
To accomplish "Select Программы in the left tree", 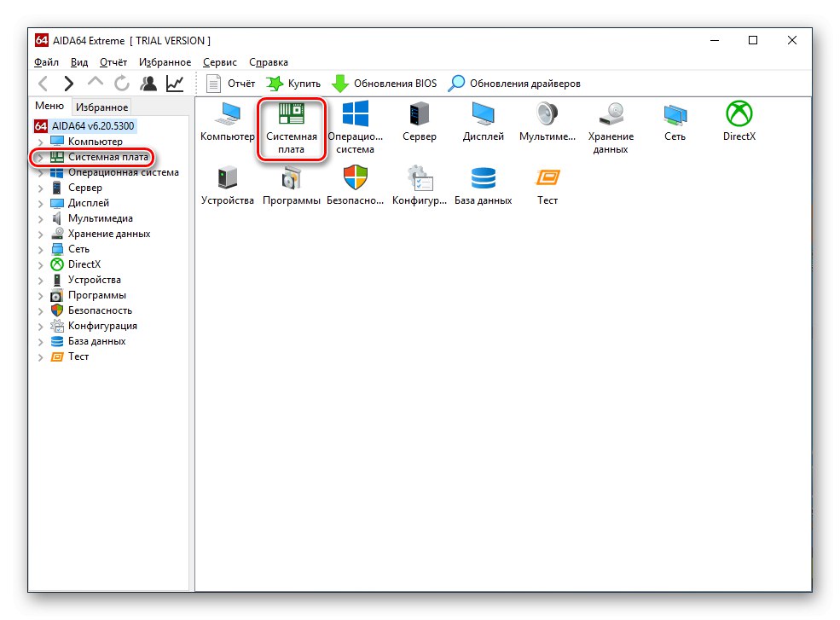I will click(x=97, y=295).
